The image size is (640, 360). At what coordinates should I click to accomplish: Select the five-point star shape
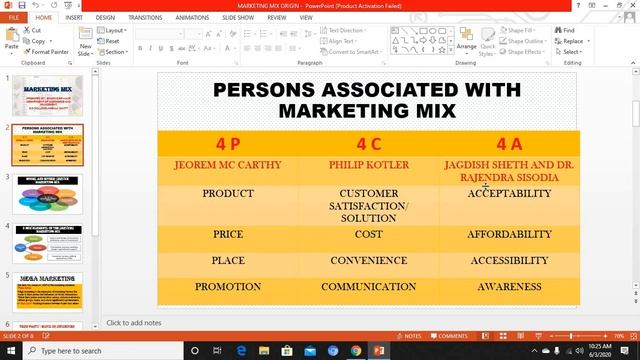tap(442, 50)
